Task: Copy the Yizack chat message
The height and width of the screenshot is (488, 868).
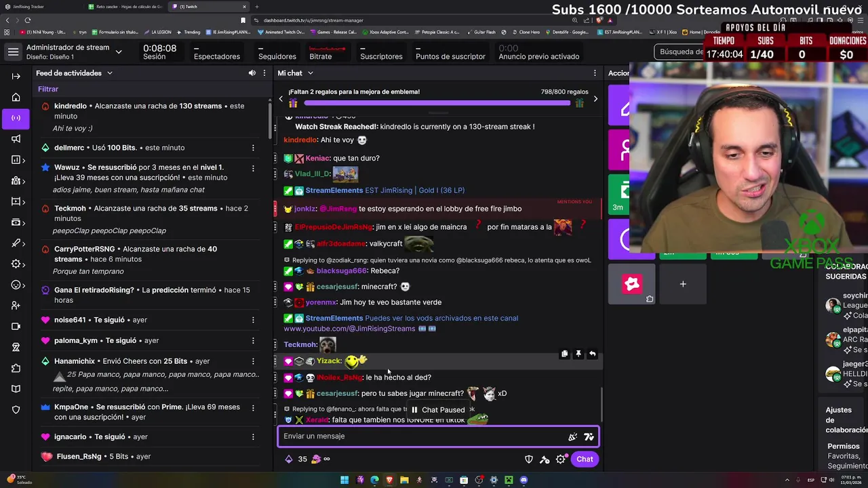Action: [564, 354]
